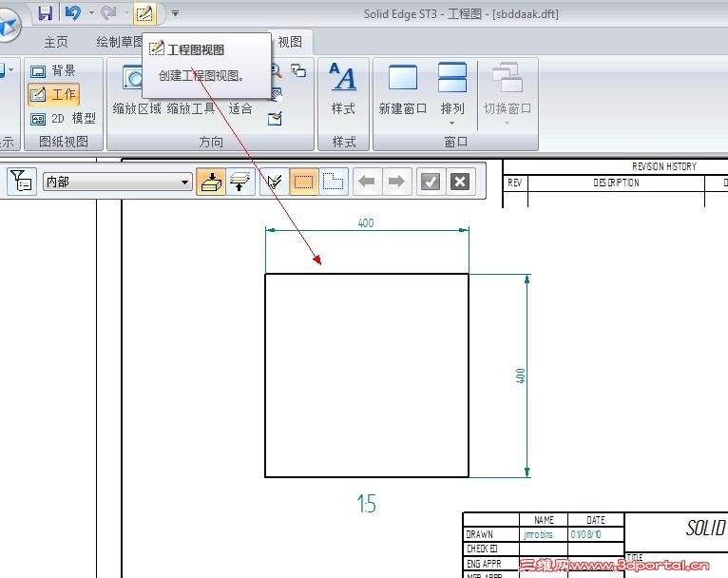
Task: Click the sheet-with-pencil icon in 方向 group
Action: click(x=275, y=119)
